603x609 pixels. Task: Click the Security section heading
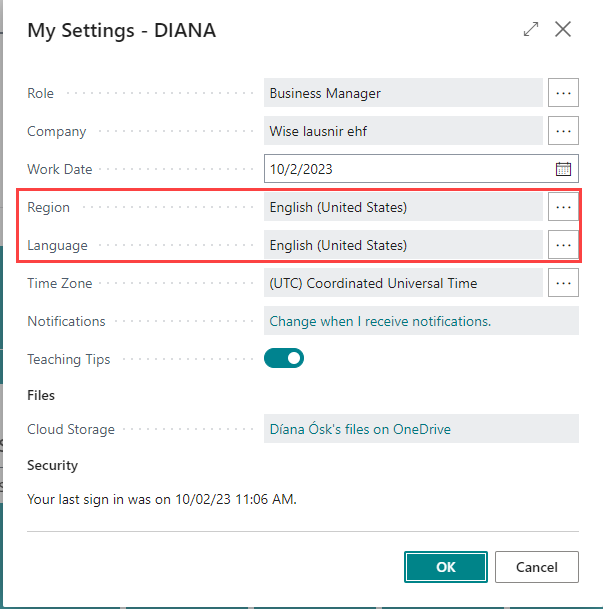(52, 465)
